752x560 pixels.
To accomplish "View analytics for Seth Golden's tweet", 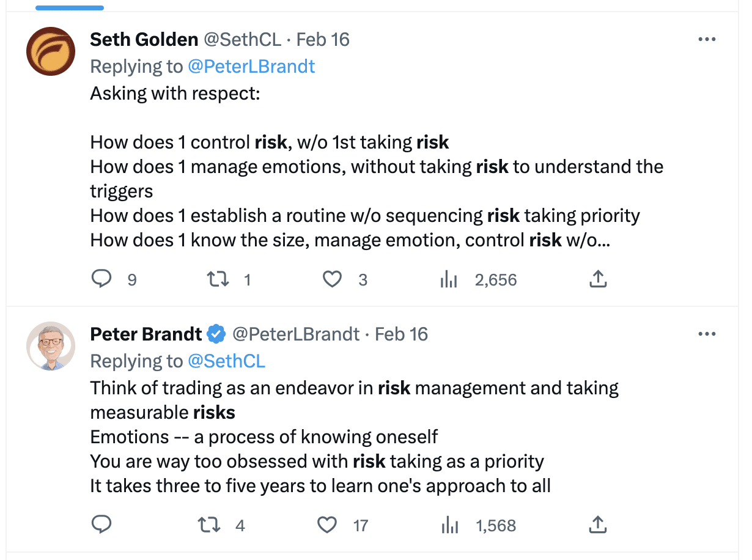I will [449, 280].
